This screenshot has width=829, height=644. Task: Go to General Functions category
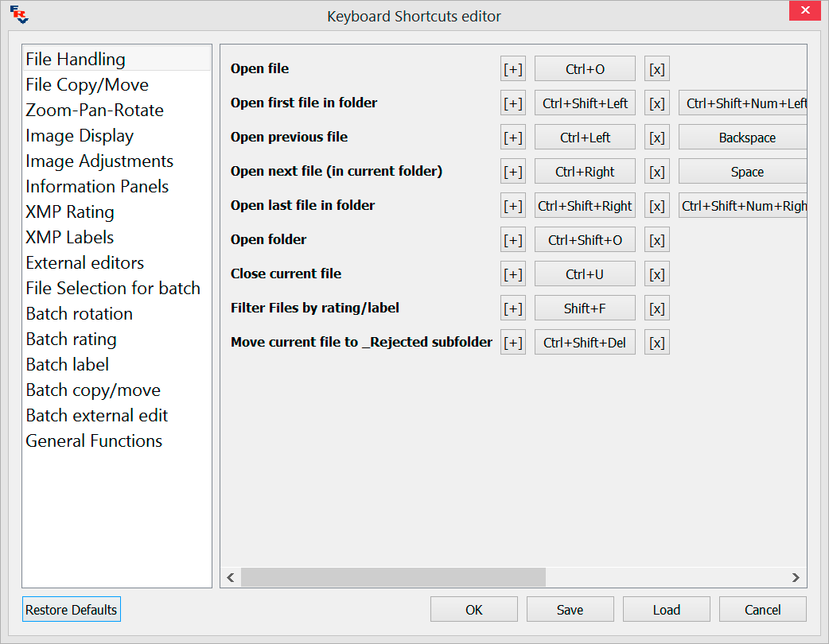point(94,441)
